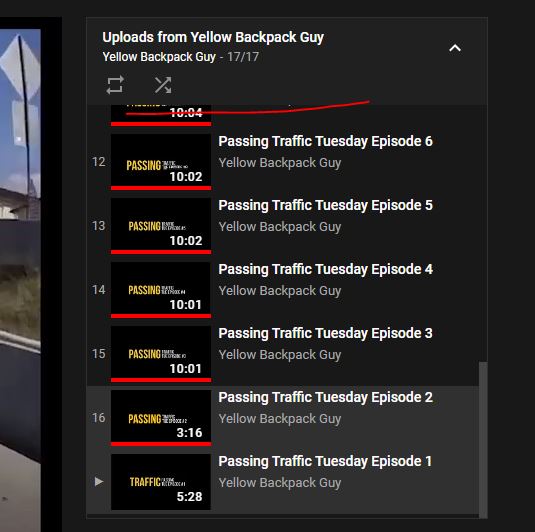535x532 pixels.
Task: Toggle the shuffle playlist icon
Action: 163,85
